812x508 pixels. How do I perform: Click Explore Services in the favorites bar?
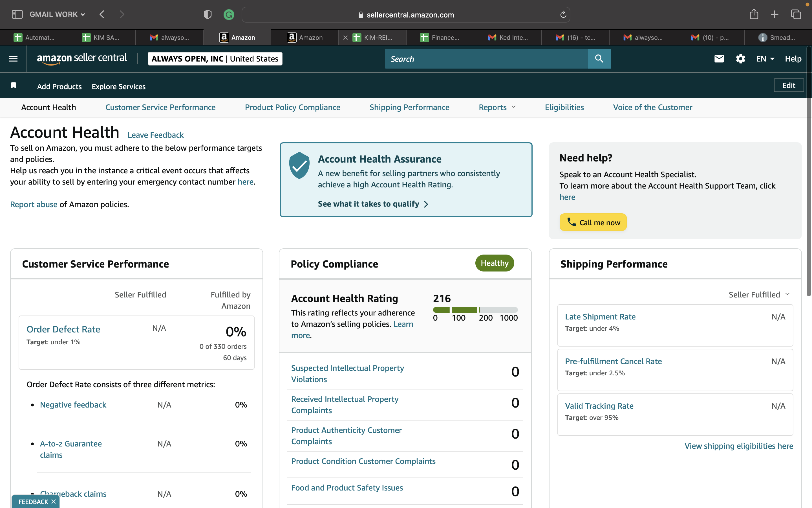[118, 86]
